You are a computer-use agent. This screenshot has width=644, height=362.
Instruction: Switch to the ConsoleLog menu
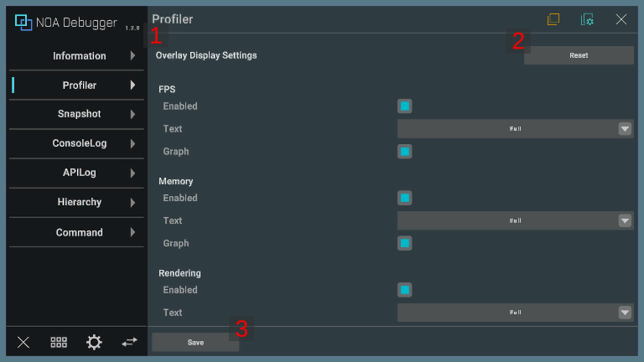79,143
